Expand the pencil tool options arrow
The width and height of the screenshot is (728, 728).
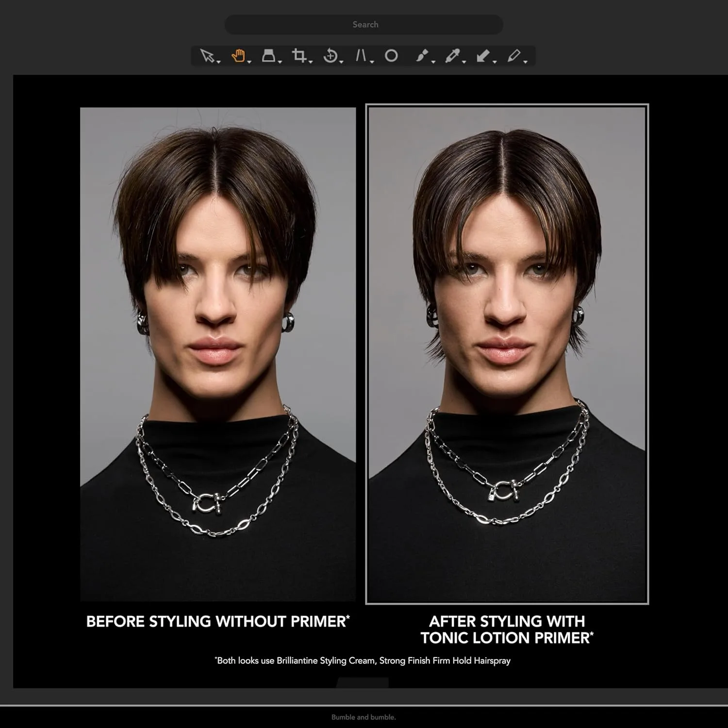tap(526, 62)
